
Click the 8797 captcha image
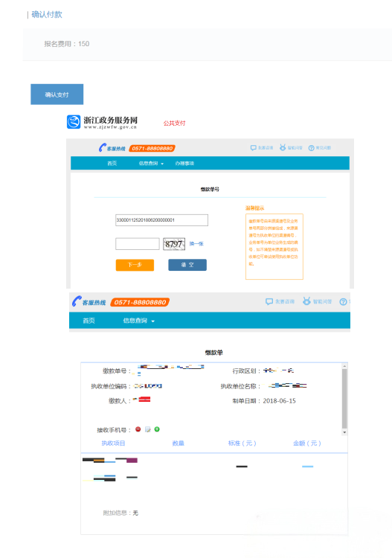[174, 244]
